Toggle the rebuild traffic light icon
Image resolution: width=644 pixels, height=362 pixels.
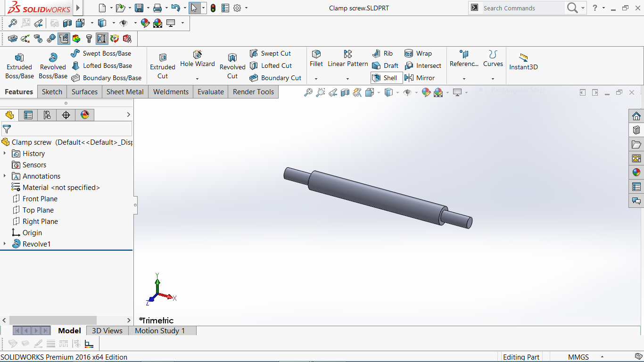pos(213,8)
